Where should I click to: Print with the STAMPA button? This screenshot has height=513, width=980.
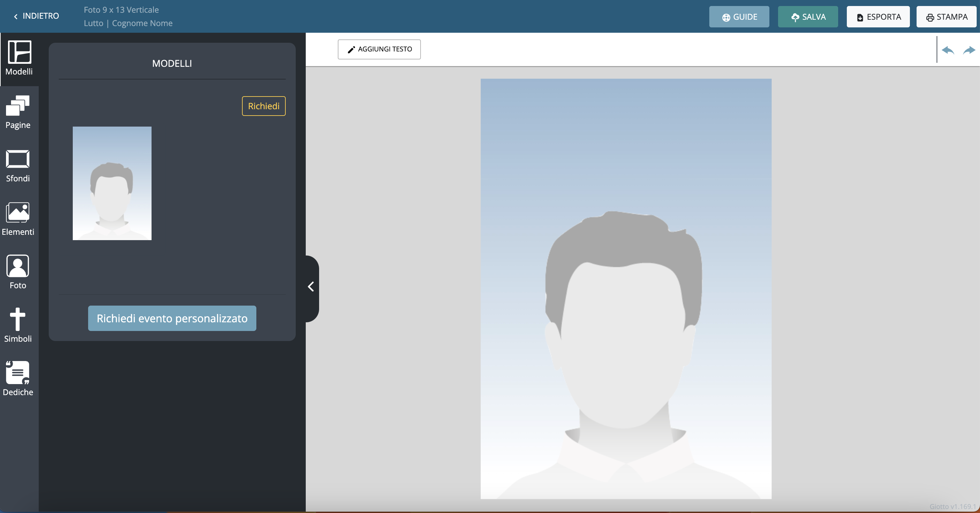pyautogui.click(x=946, y=17)
